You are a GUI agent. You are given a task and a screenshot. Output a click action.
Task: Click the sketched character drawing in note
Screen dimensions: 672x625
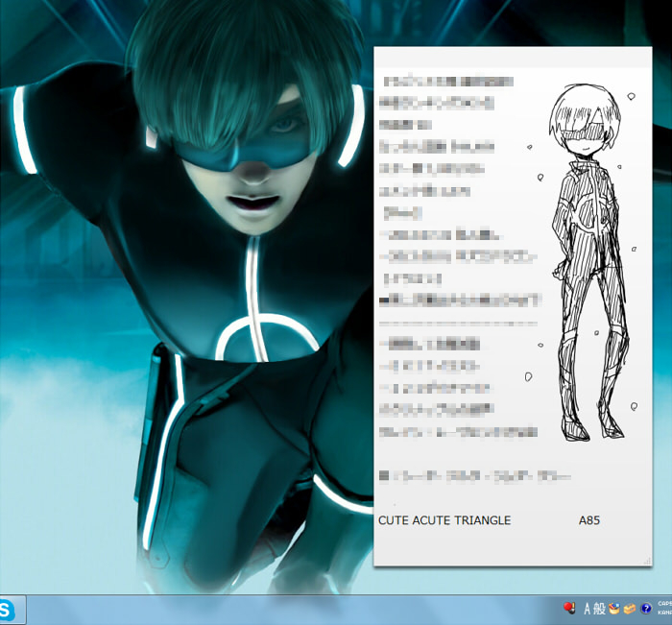click(x=588, y=261)
